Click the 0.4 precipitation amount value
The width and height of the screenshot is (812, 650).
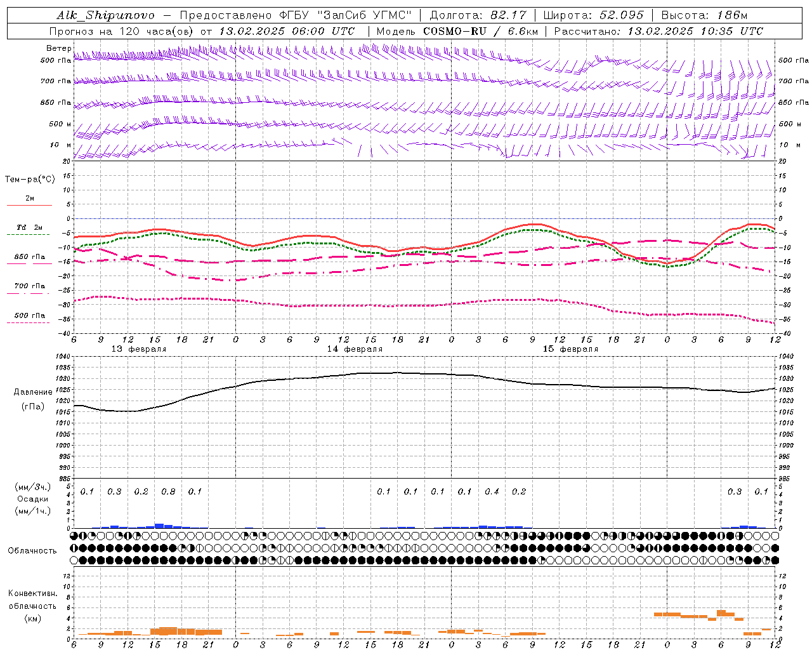tap(492, 491)
